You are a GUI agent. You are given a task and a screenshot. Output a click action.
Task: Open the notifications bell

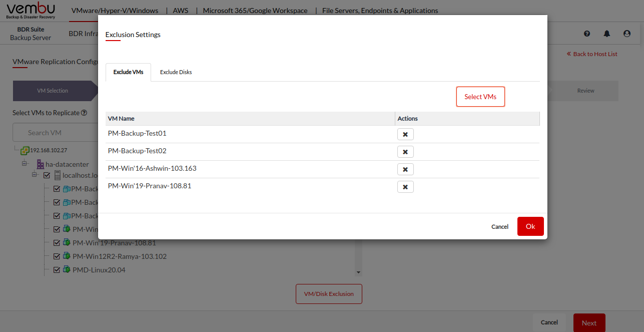(x=607, y=34)
